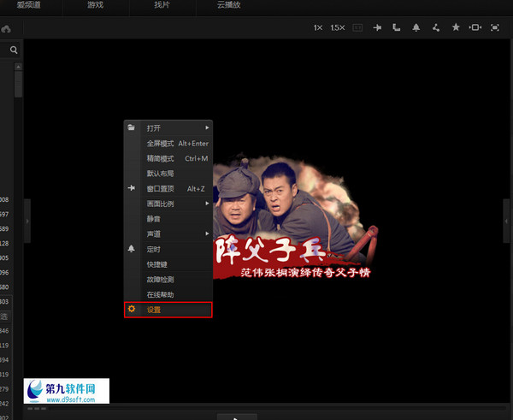Click the fullscreen icon at toolbar's right end
The width and height of the screenshot is (513, 420).
click(x=495, y=28)
